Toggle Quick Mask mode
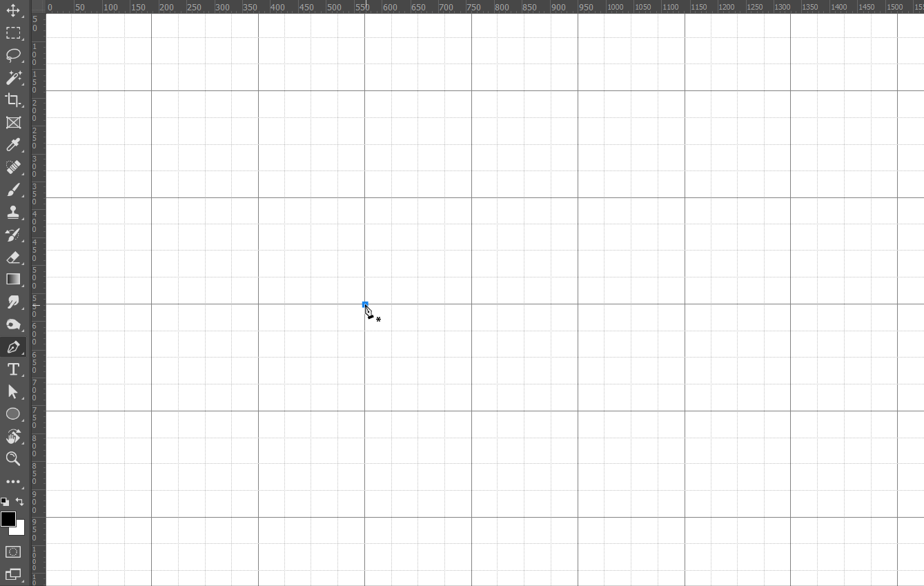The width and height of the screenshot is (924, 586). coord(13,552)
